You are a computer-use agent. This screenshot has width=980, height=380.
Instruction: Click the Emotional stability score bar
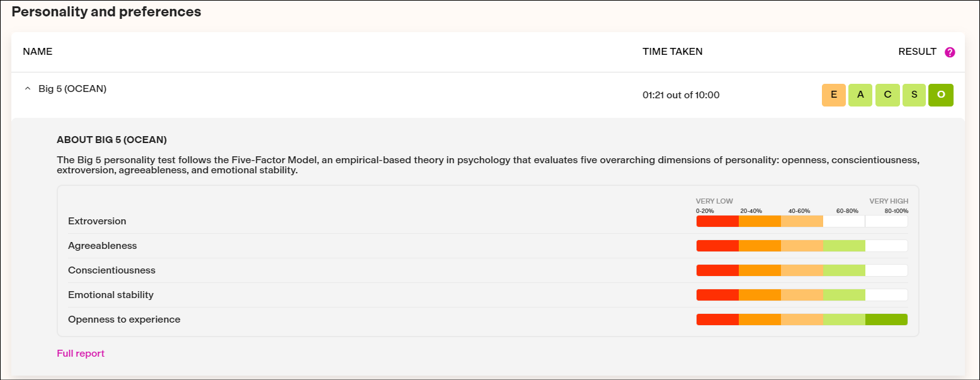pos(801,295)
